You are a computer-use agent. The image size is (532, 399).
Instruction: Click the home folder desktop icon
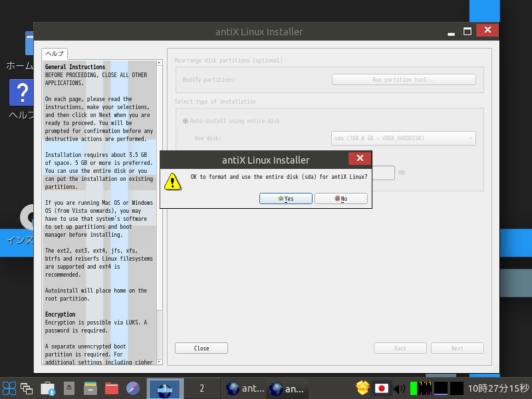pyautogui.click(x=29, y=43)
